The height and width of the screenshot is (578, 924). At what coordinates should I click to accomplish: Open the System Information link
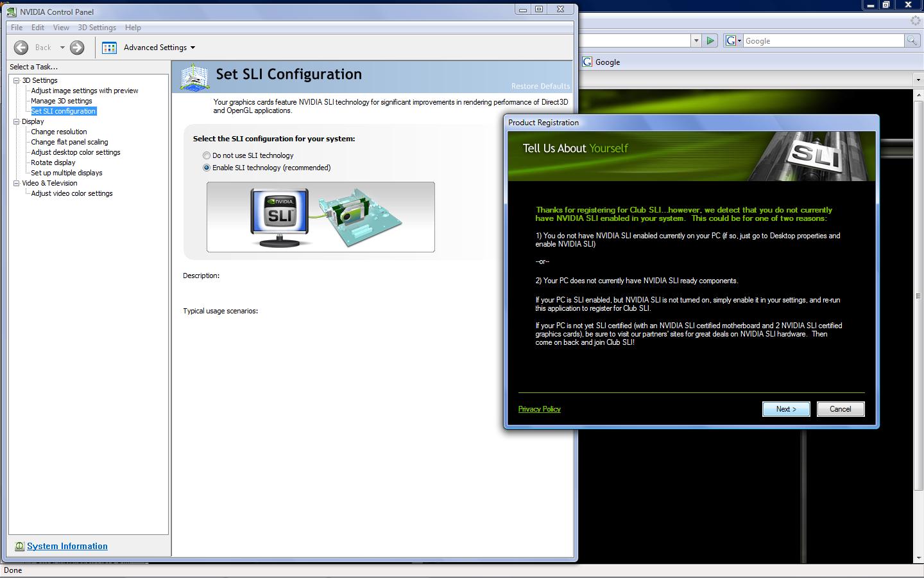click(x=67, y=546)
